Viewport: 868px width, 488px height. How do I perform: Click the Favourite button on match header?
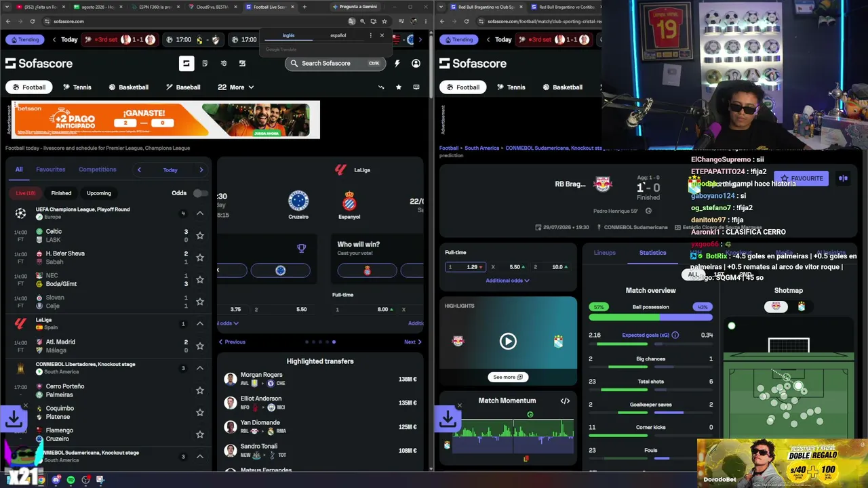point(802,178)
